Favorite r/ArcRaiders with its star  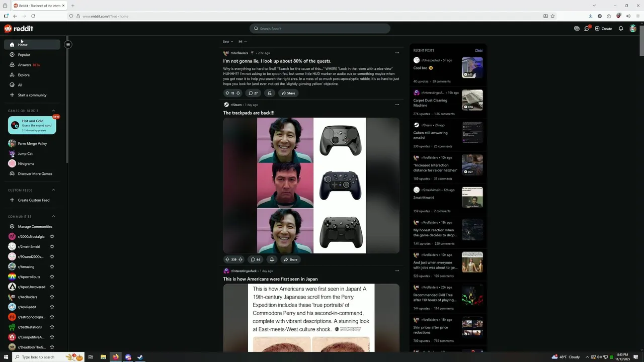(52, 297)
